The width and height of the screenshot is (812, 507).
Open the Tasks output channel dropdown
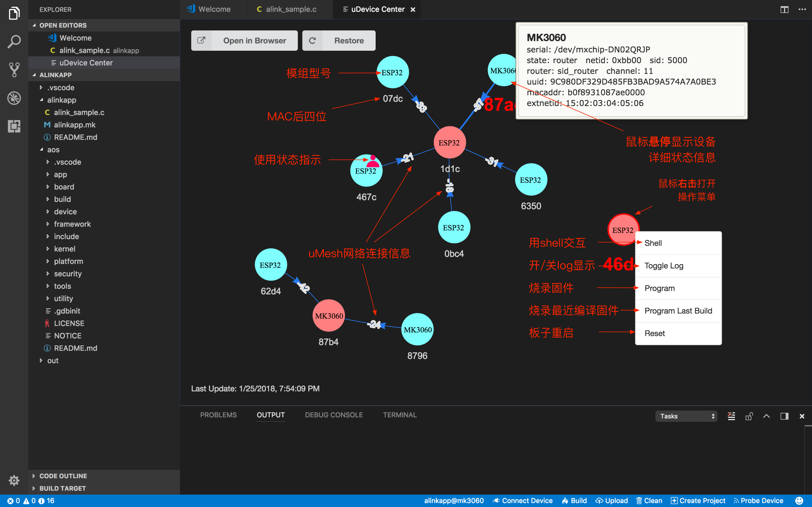686,416
